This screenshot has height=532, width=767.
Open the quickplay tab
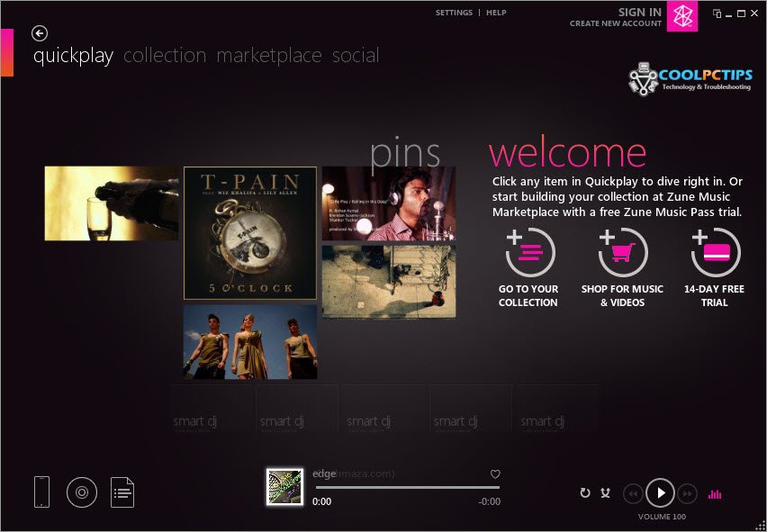click(x=74, y=56)
